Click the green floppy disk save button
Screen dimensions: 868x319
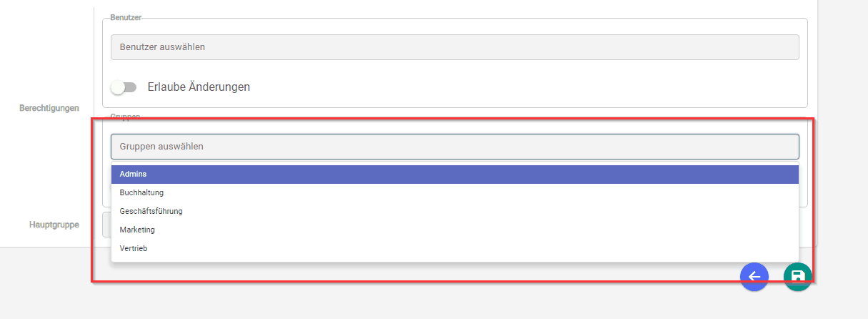pos(797,277)
